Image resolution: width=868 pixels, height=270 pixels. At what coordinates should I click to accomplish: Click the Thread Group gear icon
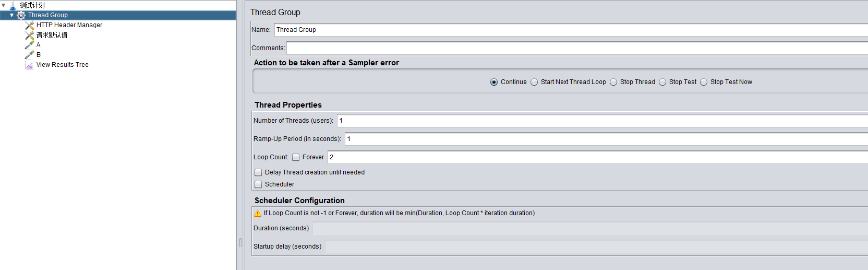[x=21, y=15]
